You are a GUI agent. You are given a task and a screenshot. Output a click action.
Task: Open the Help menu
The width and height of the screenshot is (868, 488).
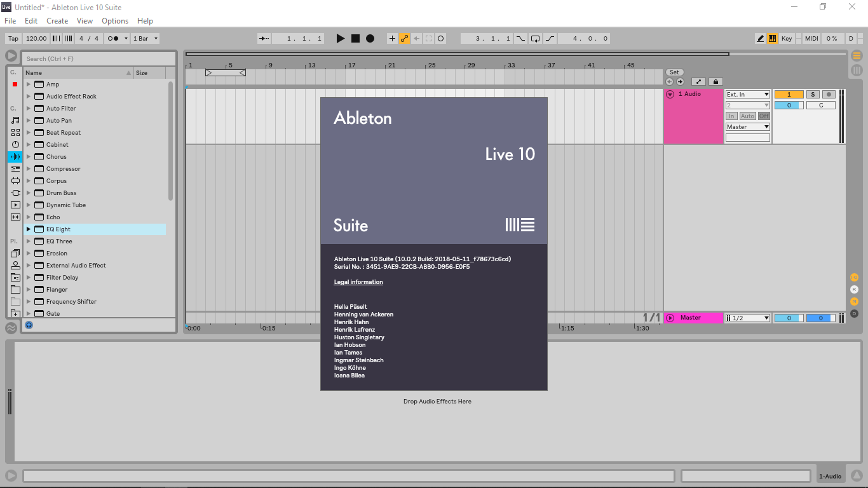click(146, 21)
